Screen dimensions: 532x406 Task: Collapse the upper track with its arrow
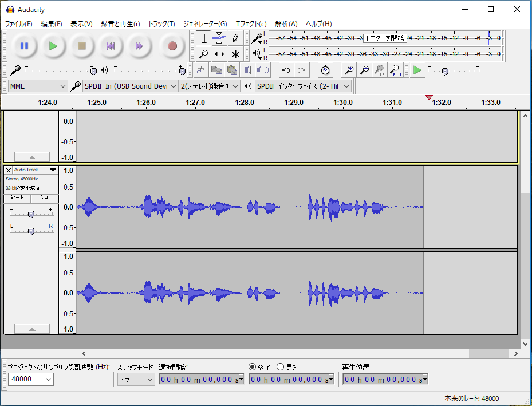32,157
